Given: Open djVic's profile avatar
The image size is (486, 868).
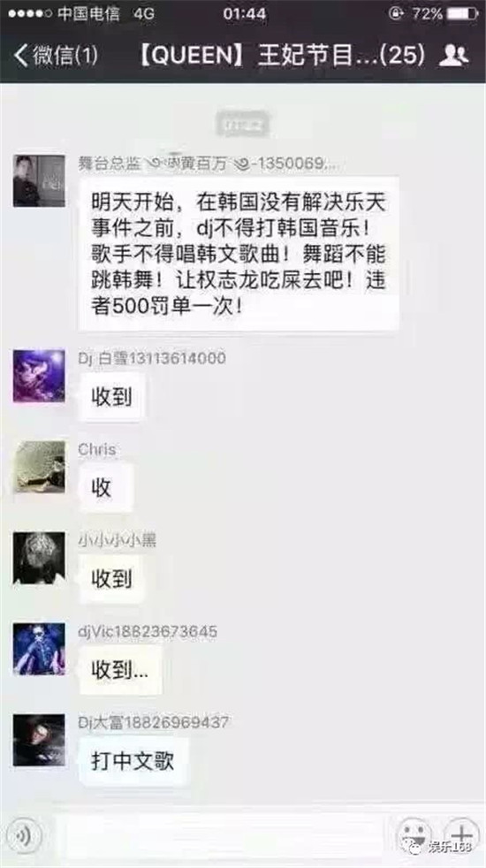Looking at the screenshot, I should tap(39, 649).
